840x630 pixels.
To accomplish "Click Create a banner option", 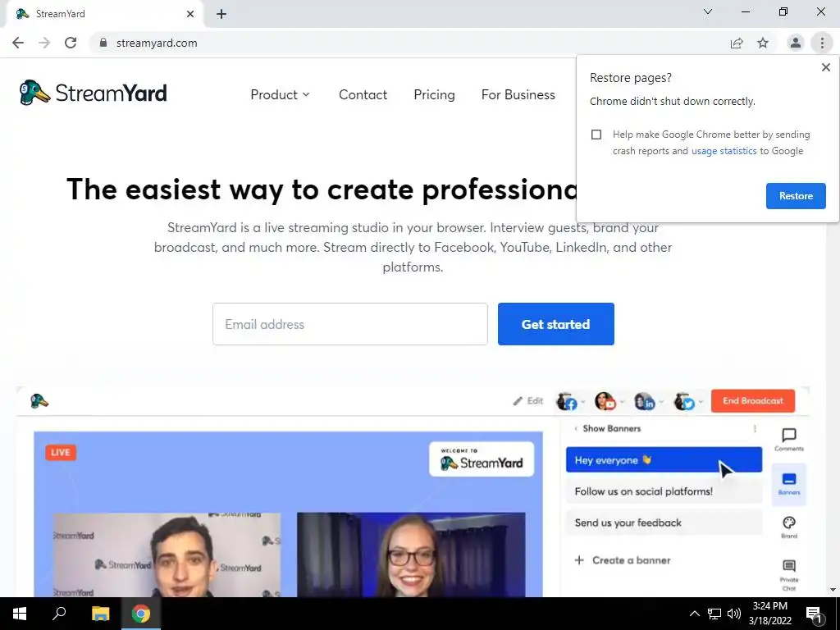I will point(623,560).
